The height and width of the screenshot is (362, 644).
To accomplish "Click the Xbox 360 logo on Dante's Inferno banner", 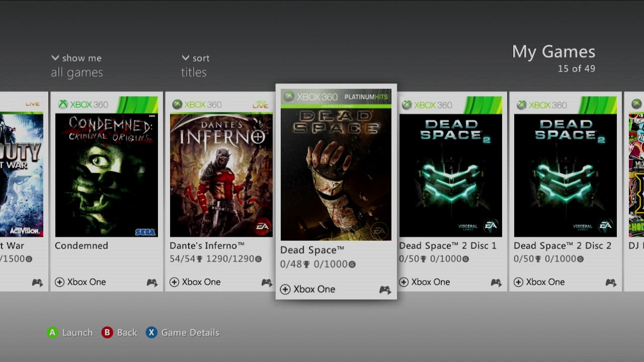I will [x=197, y=105].
